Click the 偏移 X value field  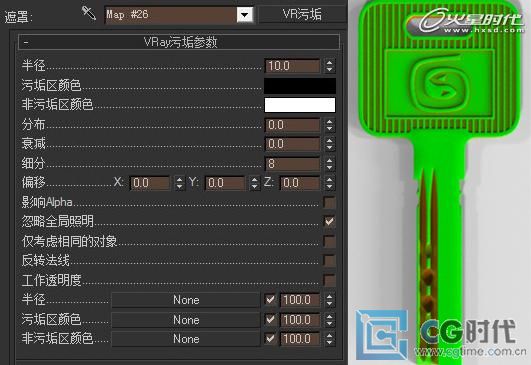tap(150, 183)
